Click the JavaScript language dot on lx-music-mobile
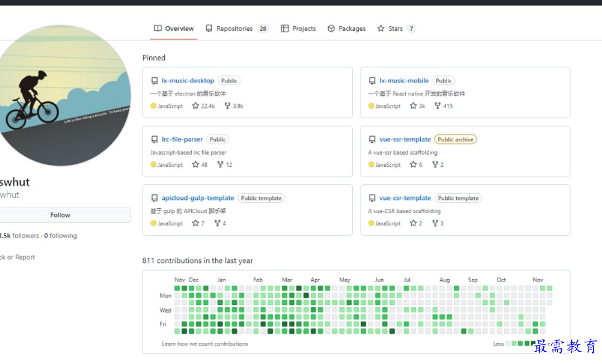This screenshot has width=602, height=364. 371,106
